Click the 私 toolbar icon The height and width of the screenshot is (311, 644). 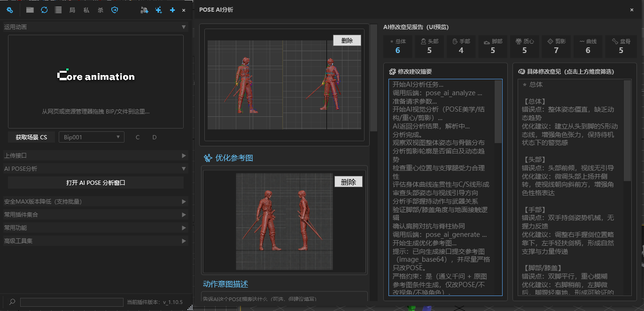pyautogui.click(x=86, y=10)
